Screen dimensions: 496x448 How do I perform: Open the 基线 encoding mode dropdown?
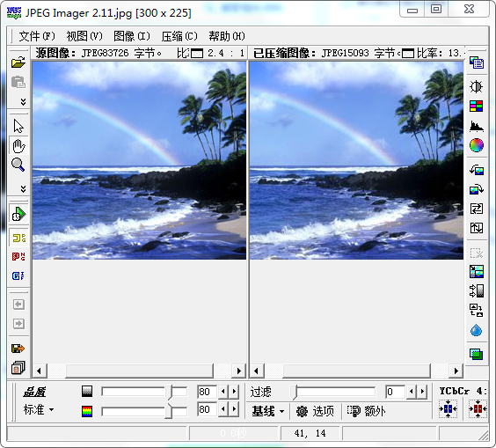point(268,411)
